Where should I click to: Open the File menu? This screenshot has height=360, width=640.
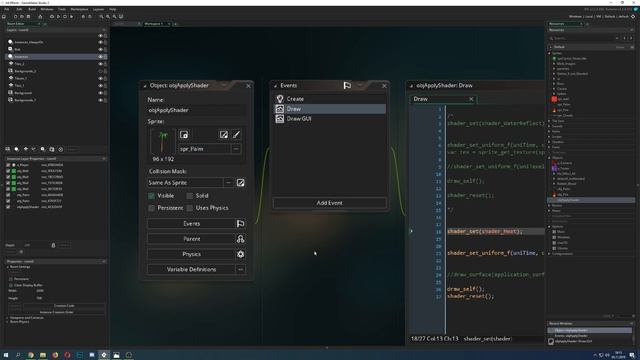click(7, 9)
